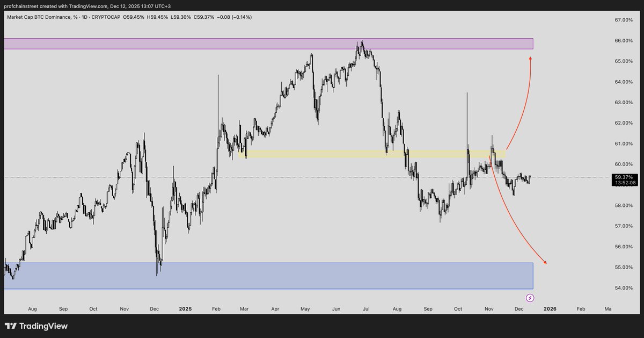Screen dimensions: 644x338
Task: Click the 66.00% price axis label
Action: [x=624, y=41]
